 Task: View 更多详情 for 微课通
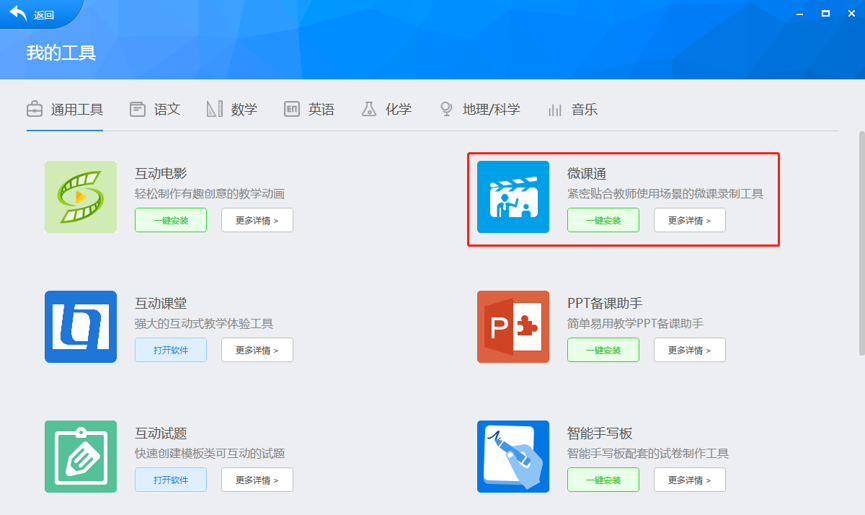point(690,220)
